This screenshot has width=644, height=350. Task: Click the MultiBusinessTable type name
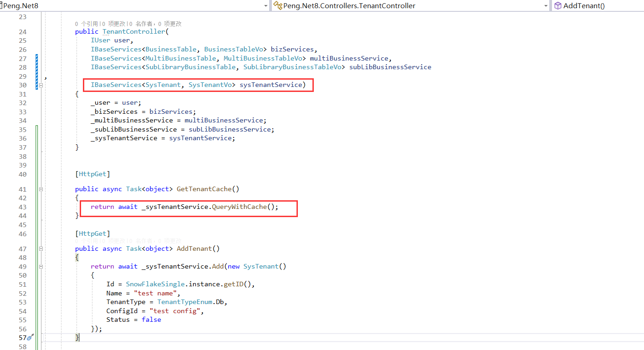point(181,58)
